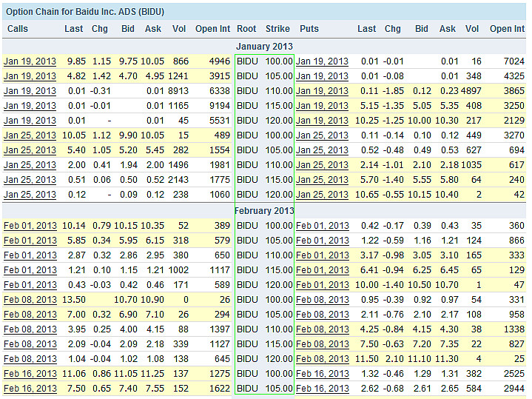Image resolution: width=532 pixels, height=399 pixels.
Task: Open the Jan 25, 2013 call with last 2.00
Action: point(30,165)
